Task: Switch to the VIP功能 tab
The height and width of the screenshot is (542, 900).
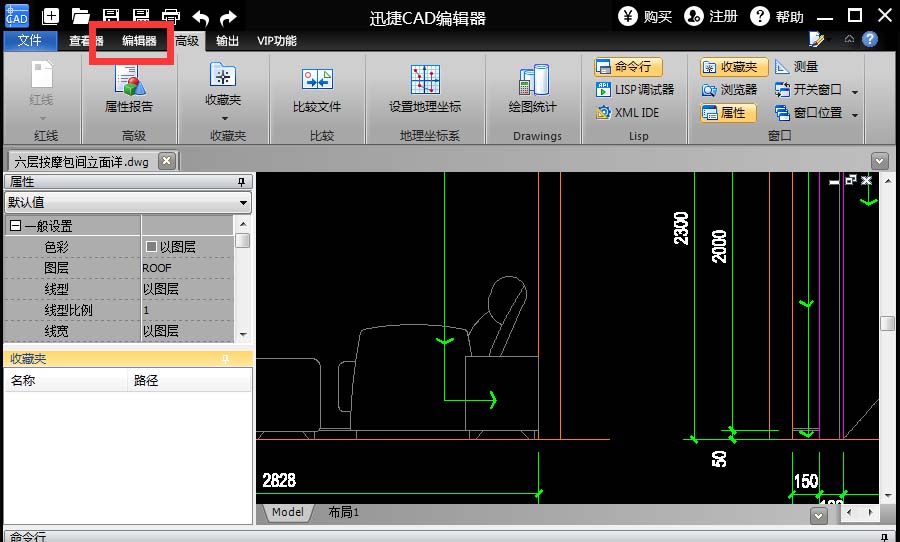Action: [277, 41]
